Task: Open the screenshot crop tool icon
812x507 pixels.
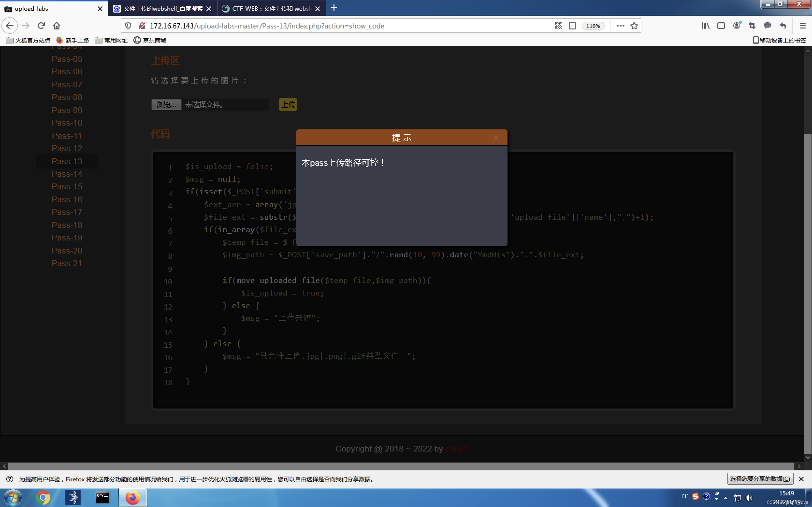Action: pyautogui.click(x=752, y=26)
